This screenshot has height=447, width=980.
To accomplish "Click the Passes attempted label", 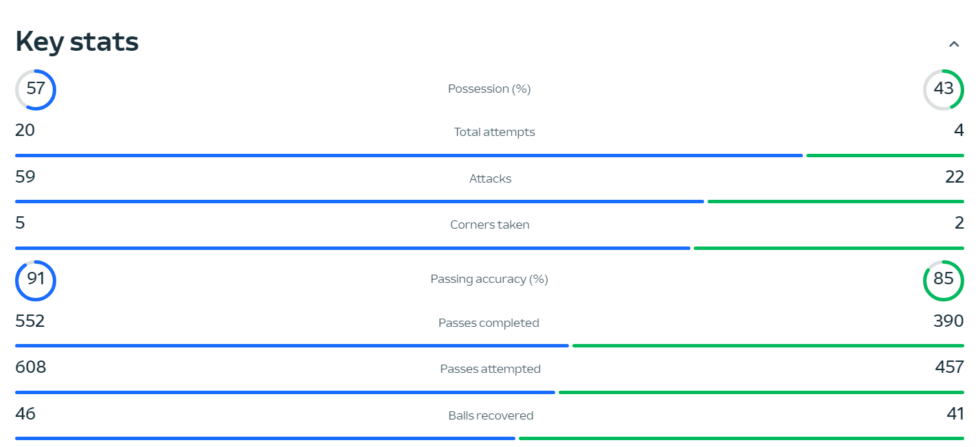I will [490, 369].
